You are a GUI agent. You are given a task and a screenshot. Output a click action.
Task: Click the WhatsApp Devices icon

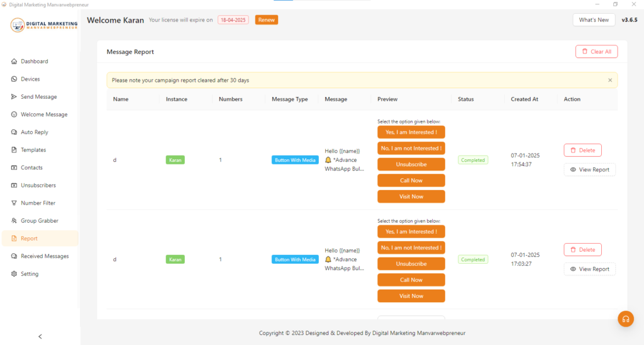click(14, 79)
